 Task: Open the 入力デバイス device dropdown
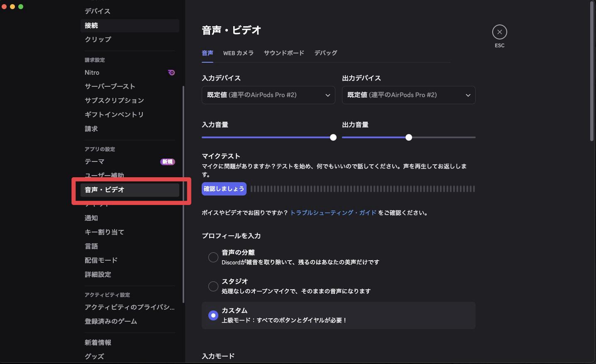[268, 95]
